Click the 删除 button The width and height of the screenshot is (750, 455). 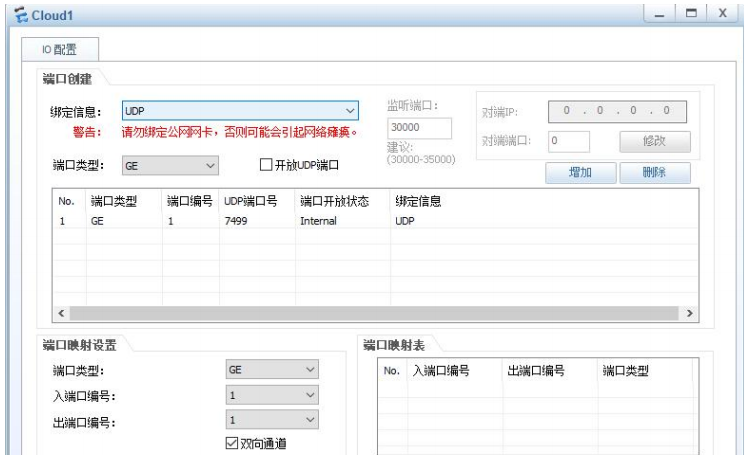pos(655,172)
